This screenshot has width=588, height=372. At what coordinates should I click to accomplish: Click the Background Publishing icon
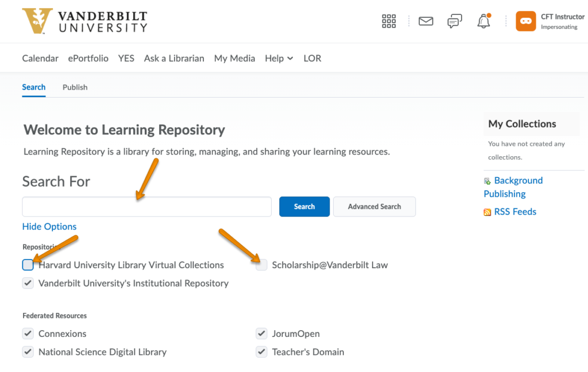[488, 181]
